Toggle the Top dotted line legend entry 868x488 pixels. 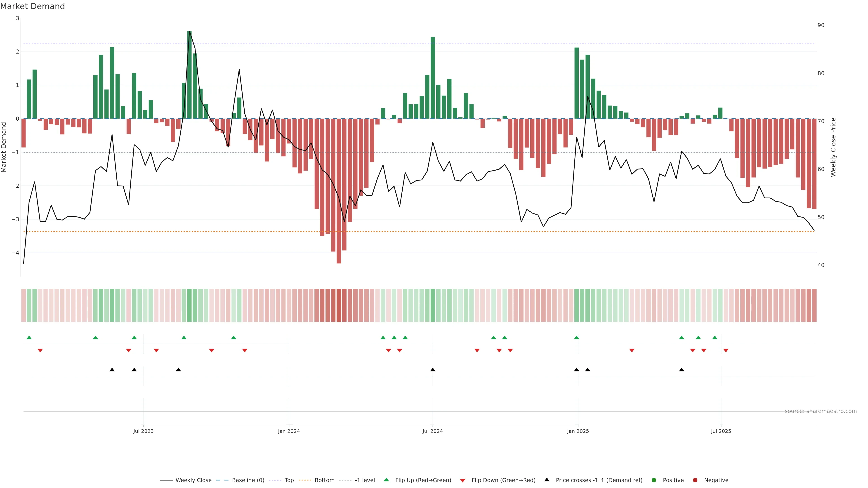pos(289,480)
